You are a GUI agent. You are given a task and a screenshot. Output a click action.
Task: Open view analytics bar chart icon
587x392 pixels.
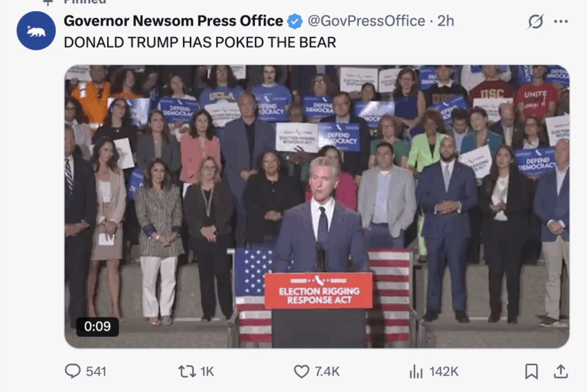pyautogui.click(x=416, y=371)
